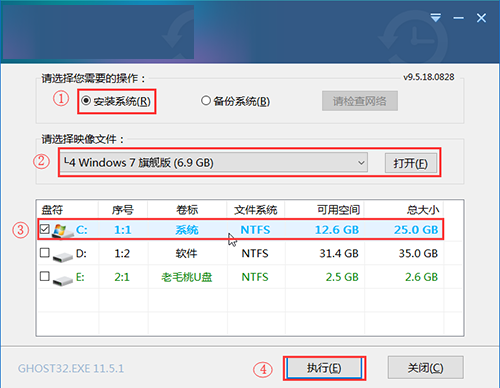The height and width of the screenshot is (388, 500).
Task: Click the 总大小 column header
Action: click(423, 210)
